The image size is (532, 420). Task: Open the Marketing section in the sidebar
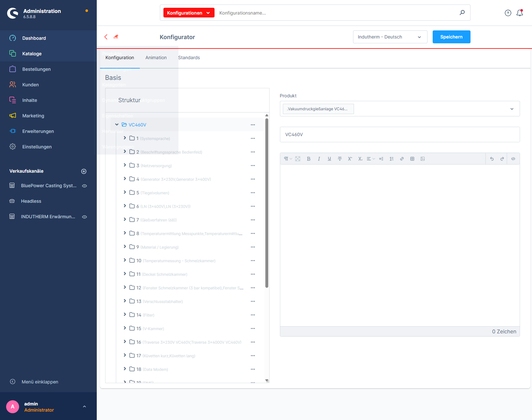33,115
